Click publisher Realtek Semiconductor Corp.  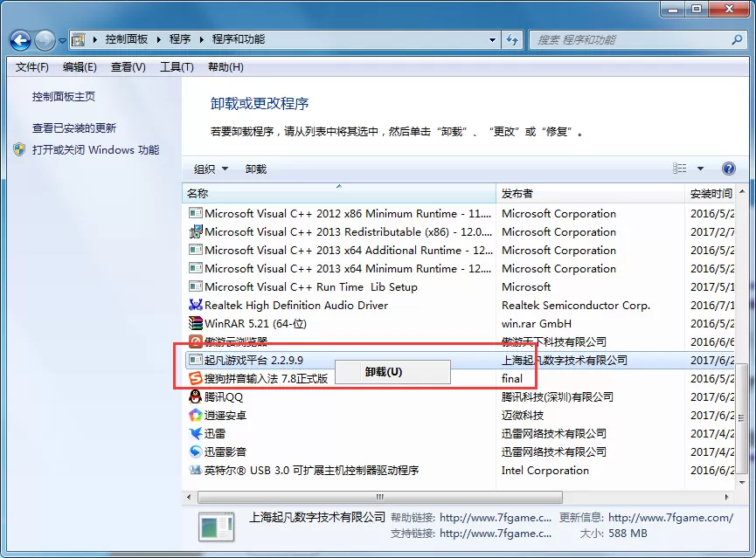pos(576,305)
